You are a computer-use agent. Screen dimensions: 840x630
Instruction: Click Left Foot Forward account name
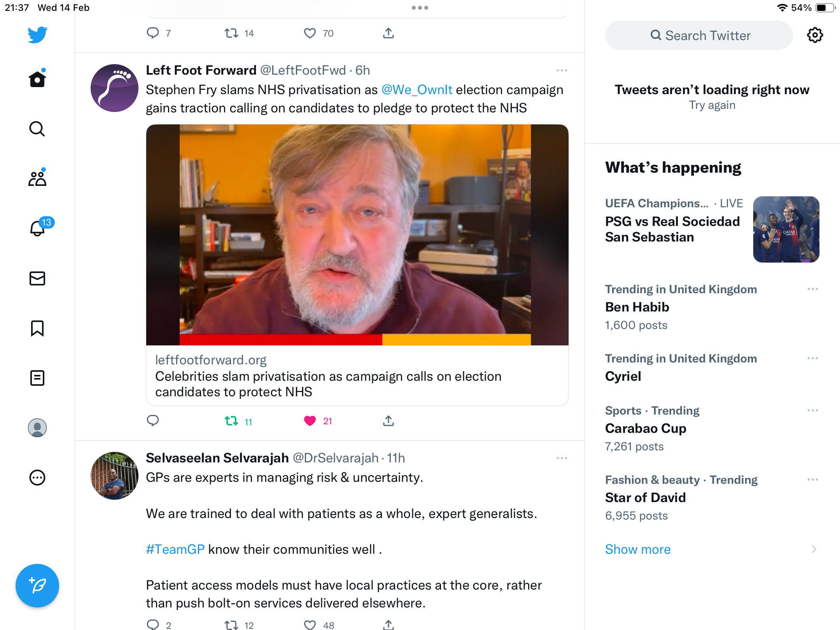[x=201, y=70]
